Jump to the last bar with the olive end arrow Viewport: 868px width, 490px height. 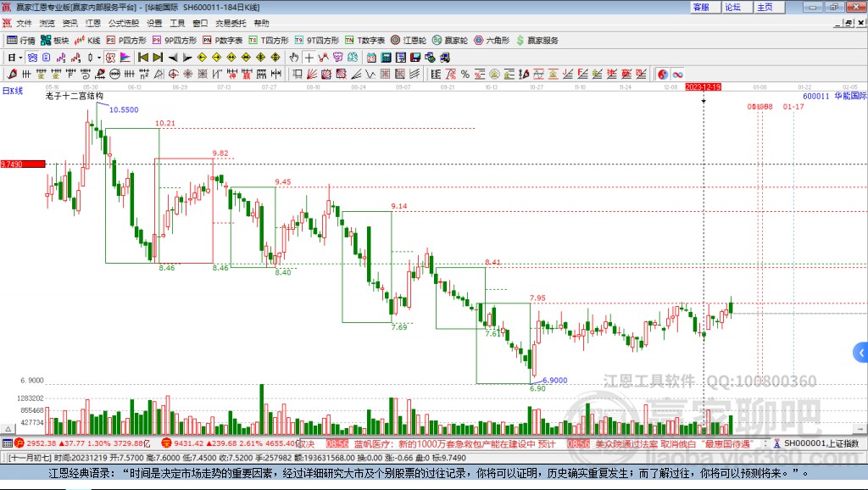[x=158, y=58]
